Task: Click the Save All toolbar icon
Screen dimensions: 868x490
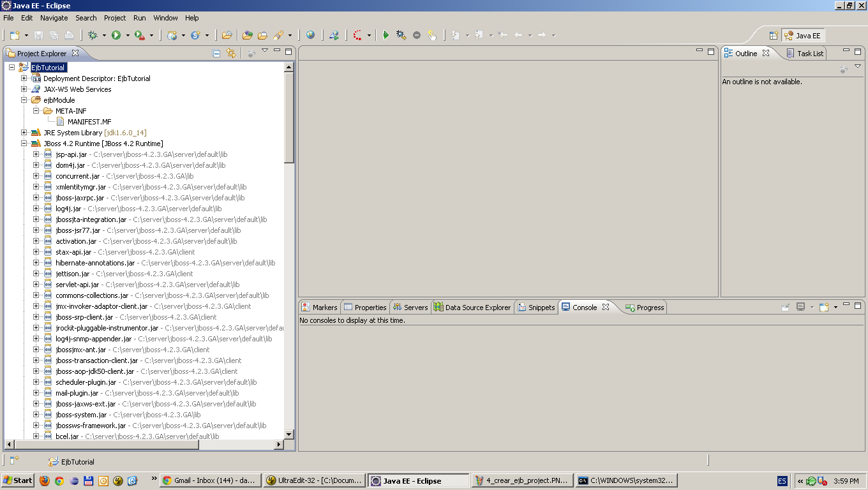Action: tap(54, 34)
